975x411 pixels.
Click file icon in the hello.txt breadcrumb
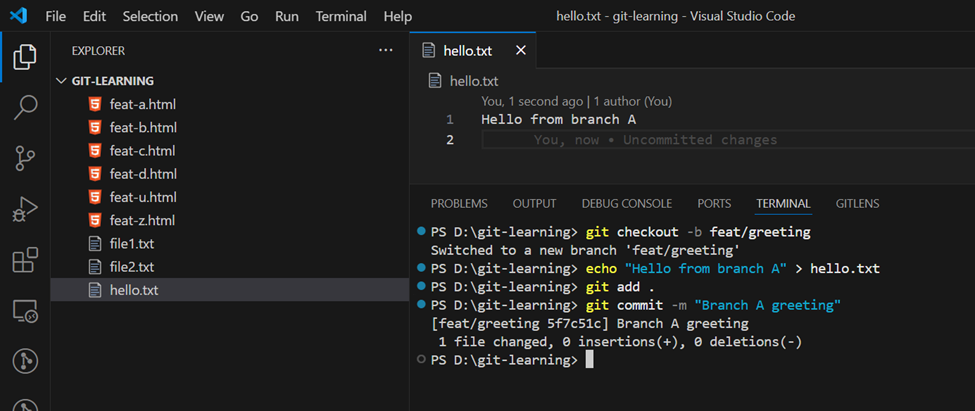pyautogui.click(x=435, y=81)
